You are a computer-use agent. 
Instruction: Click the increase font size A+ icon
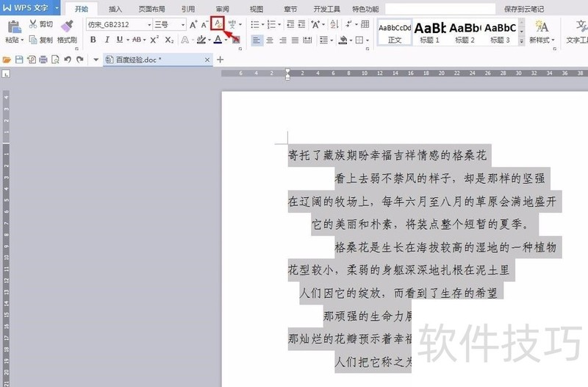click(193, 24)
